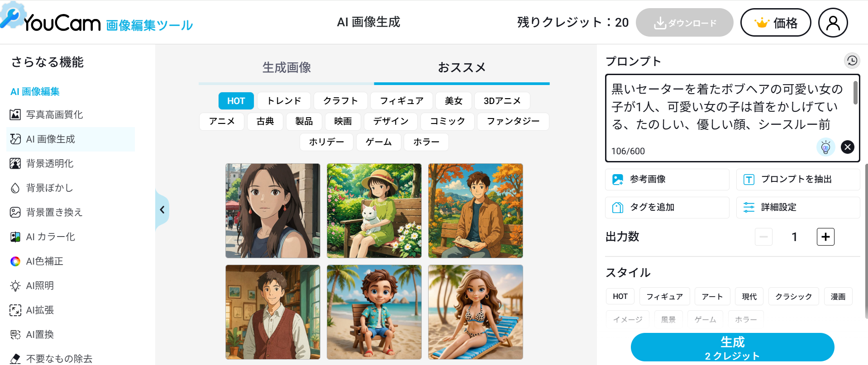Screen dimensions: 868x365
Task: Select the トレンド category filter
Action: pos(284,101)
